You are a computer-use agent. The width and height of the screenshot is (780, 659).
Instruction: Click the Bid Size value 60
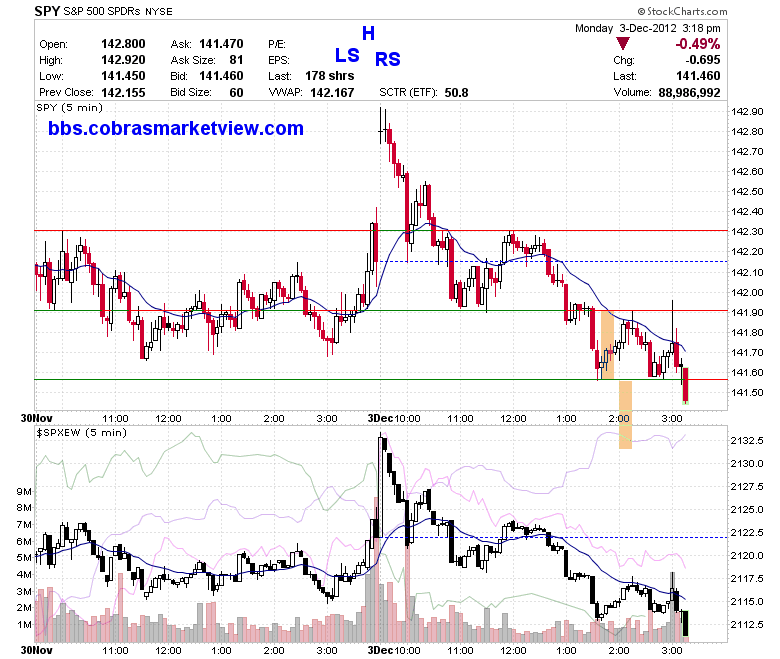[236, 93]
